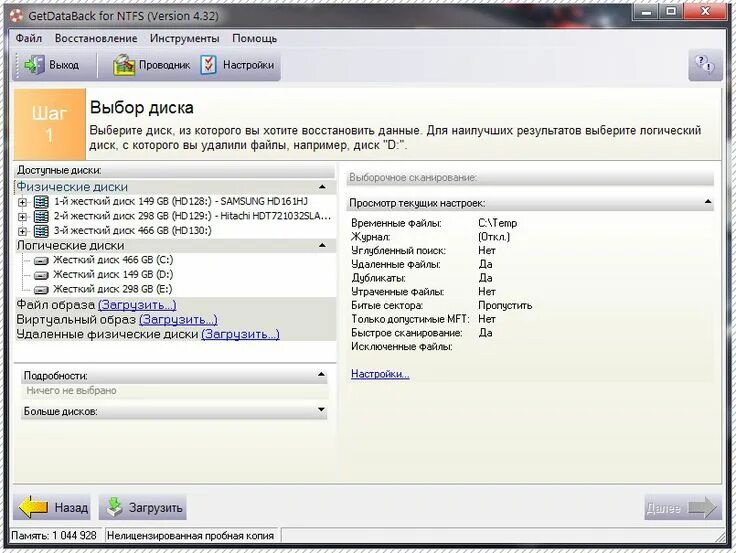Click the Исключенные файлы label
Screen dimensions: 736x553
(x=402, y=347)
